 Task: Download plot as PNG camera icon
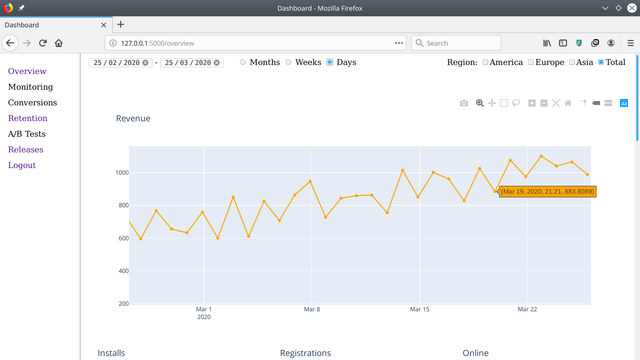point(464,103)
